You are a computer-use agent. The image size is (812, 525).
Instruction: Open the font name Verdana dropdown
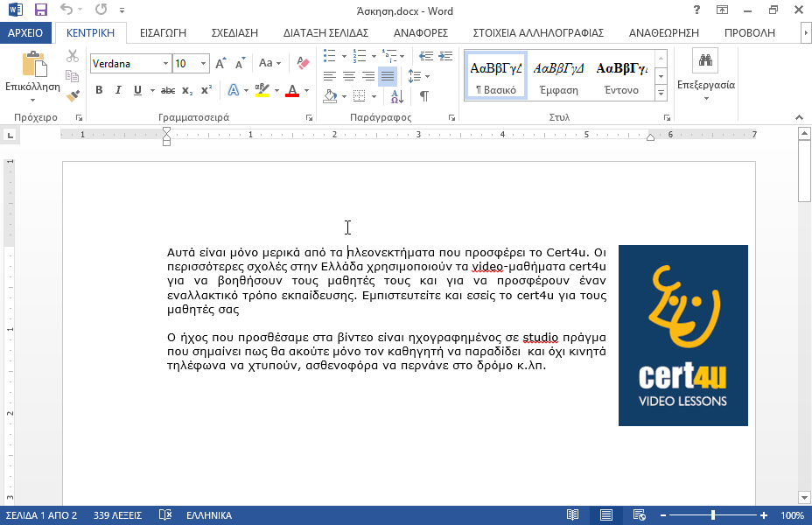point(165,63)
